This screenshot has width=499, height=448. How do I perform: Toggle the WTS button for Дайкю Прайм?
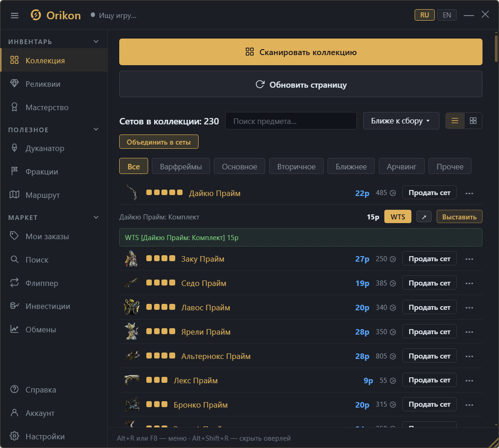point(398,217)
